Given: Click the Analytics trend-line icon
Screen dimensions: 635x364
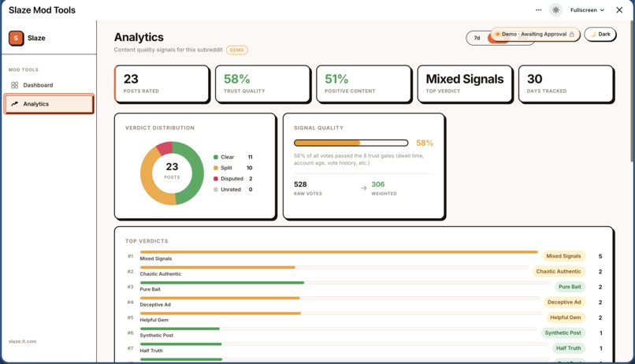Looking at the screenshot, I should coord(15,104).
